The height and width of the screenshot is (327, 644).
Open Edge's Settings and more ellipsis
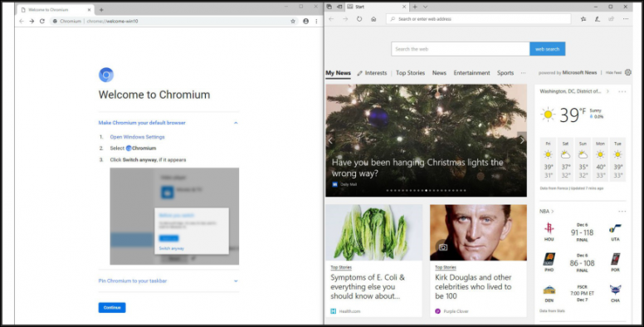pos(626,19)
